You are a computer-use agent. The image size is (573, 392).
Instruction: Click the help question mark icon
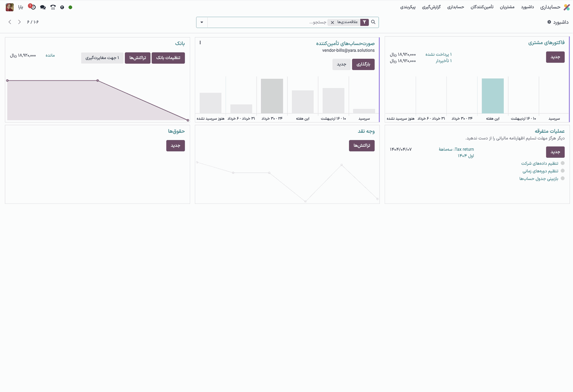click(x=62, y=7)
